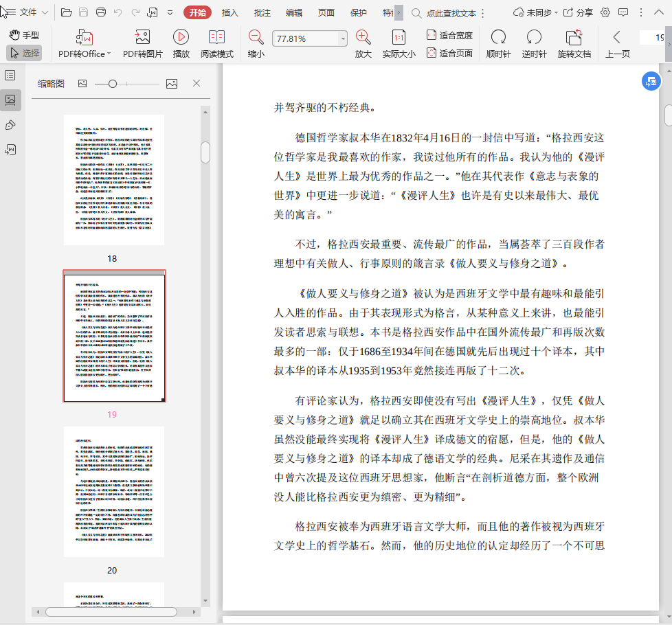
Task: Close the 缩略图 thumbnail panel
Action: (197, 84)
